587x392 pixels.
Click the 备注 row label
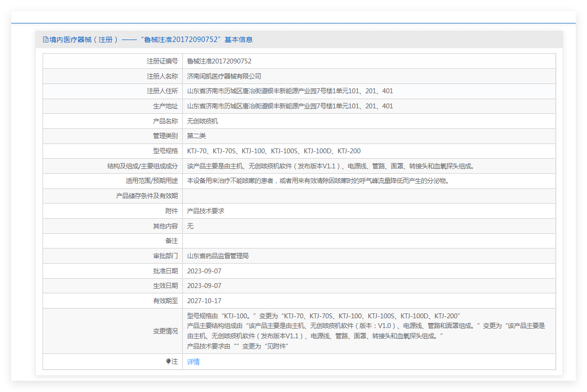[172, 241]
